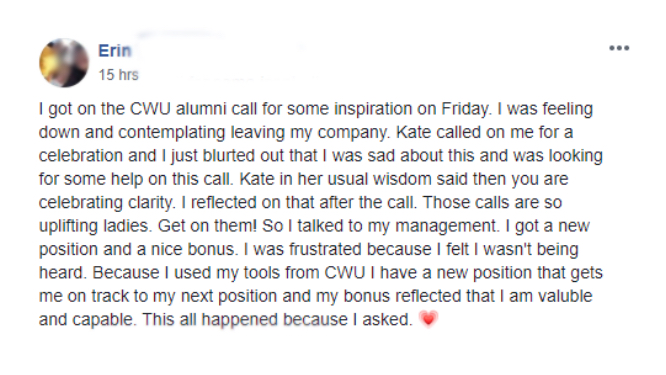Image resolution: width=666 pixels, height=375 pixels.
Task: Open the profile via the name Erin
Action: tap(115, 51)
